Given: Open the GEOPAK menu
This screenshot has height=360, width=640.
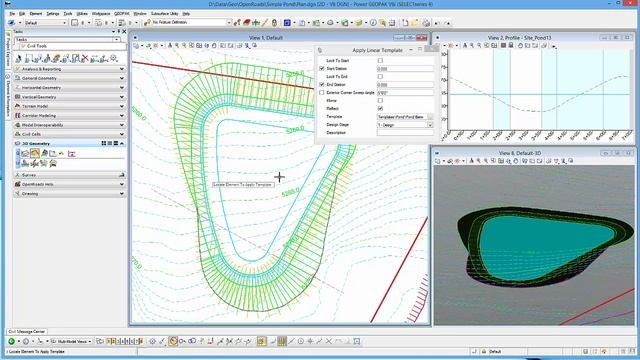Looking at the screenshot, I should (x=121, y=13).
